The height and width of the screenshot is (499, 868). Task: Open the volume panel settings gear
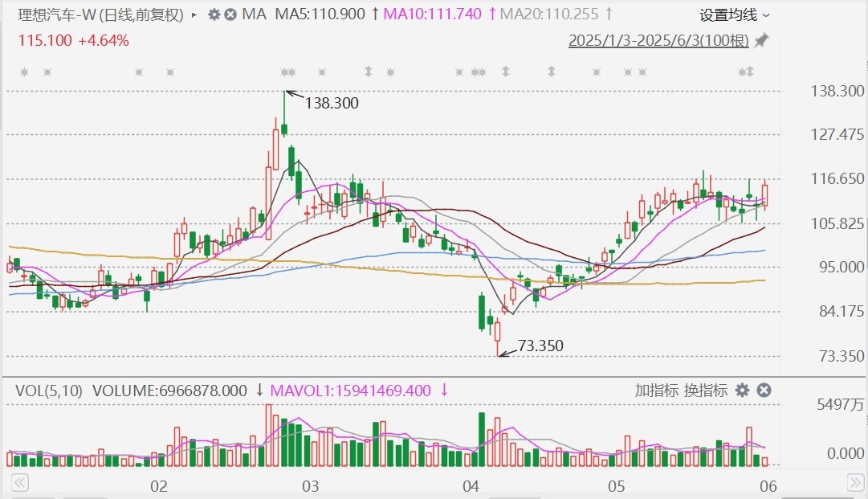pos(743,391)
